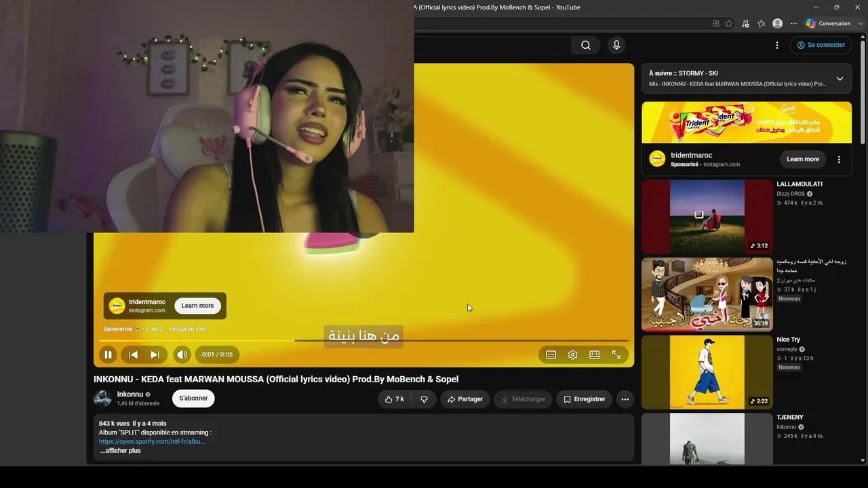The height and width of the screenshot is (488, 868).
Task: Click Learn more on the video ad overlay
Action: click(197, 306)
